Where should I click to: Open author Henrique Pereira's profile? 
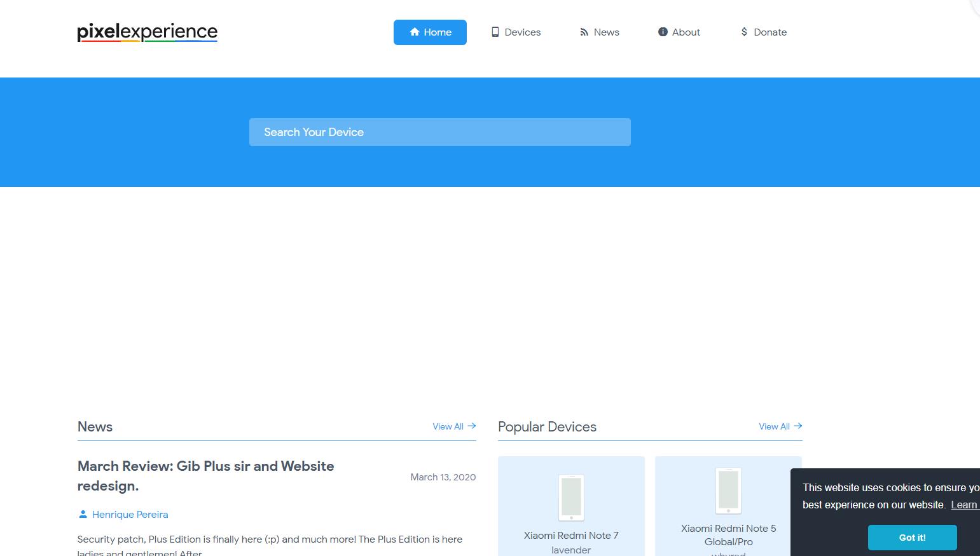point(130,515)
